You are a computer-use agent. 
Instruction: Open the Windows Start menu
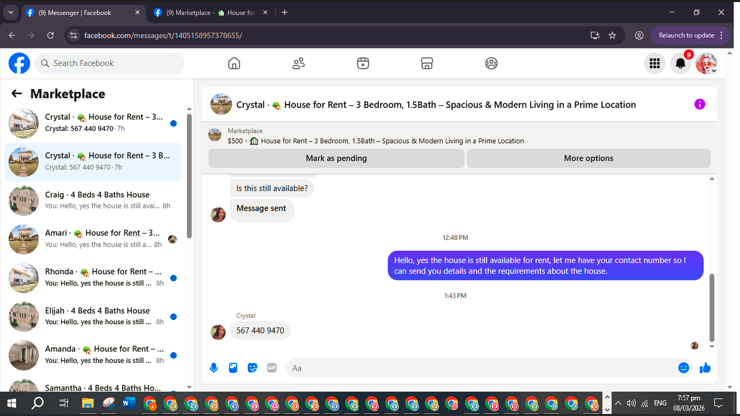pyautogui.click(x=11, y=403)
